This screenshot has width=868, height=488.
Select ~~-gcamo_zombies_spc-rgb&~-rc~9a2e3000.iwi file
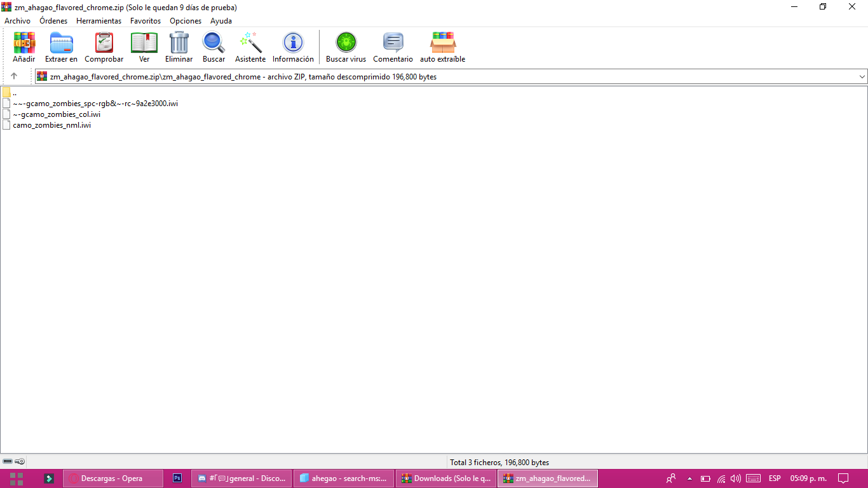[90, 104]
